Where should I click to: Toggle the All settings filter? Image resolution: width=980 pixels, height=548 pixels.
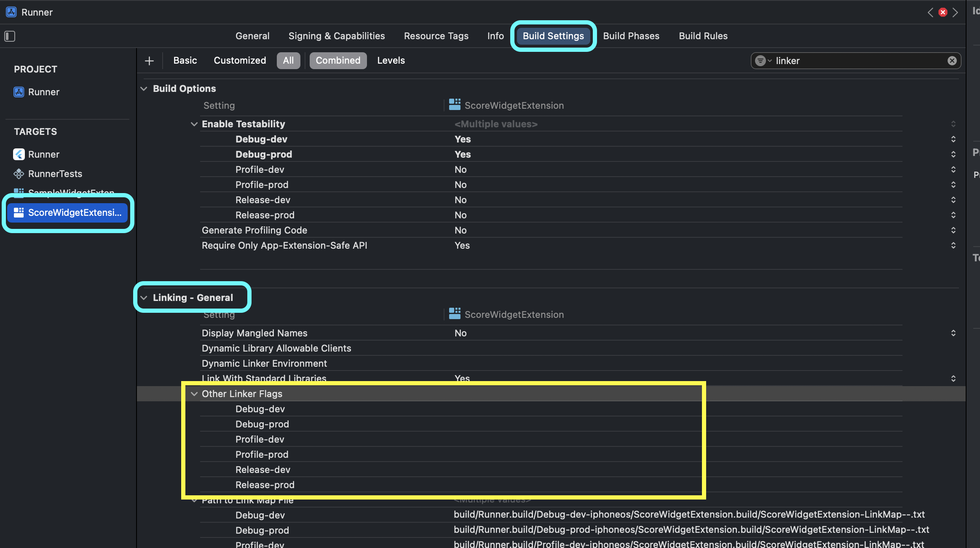pyautogui.click(x=288, y=60)
